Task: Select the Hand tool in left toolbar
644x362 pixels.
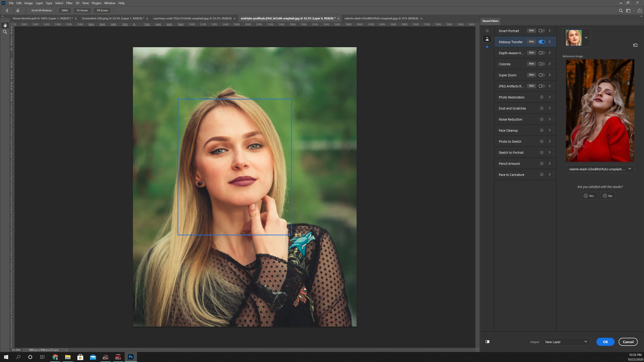Action: tap(5, 25)
